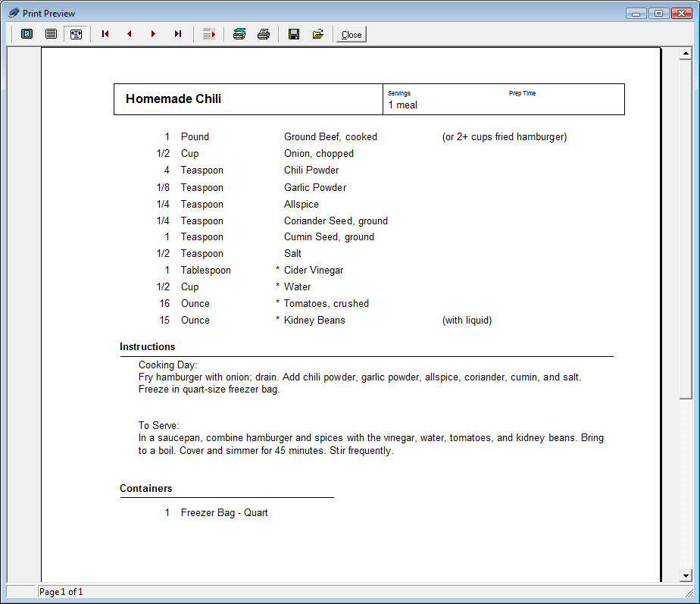Click the scrollbar up arrow
The height and width of the screenshot is (604, 700).
click(x=686, y=54)
